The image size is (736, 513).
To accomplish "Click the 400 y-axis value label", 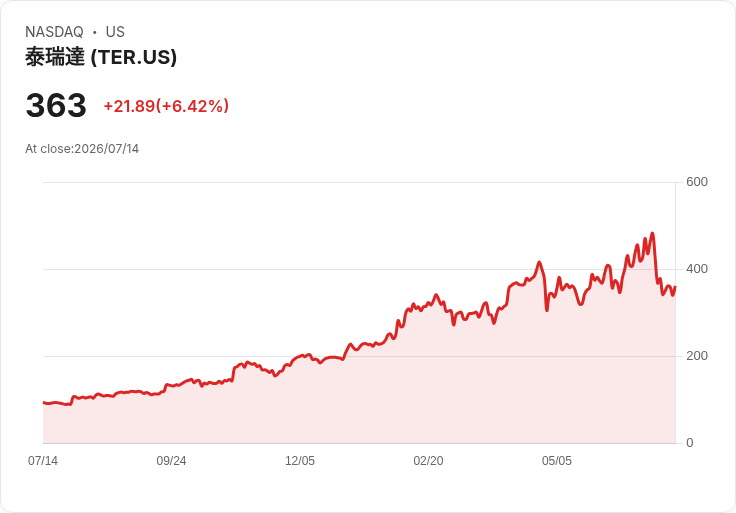I will point(697,269).
